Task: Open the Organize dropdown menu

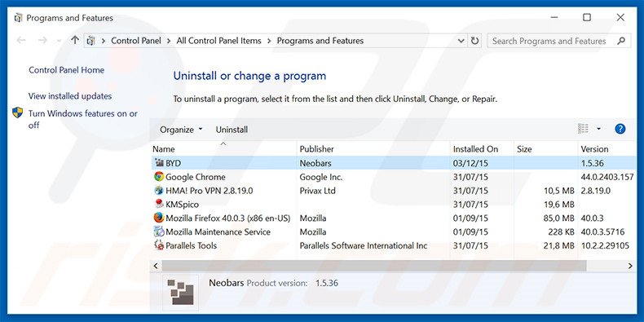Action: [181, 130]
